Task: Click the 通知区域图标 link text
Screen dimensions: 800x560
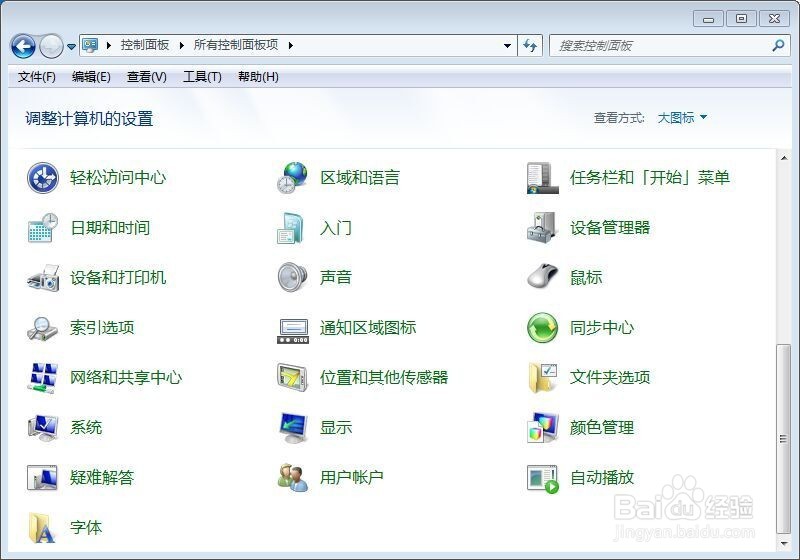Action: click(368, 327)
